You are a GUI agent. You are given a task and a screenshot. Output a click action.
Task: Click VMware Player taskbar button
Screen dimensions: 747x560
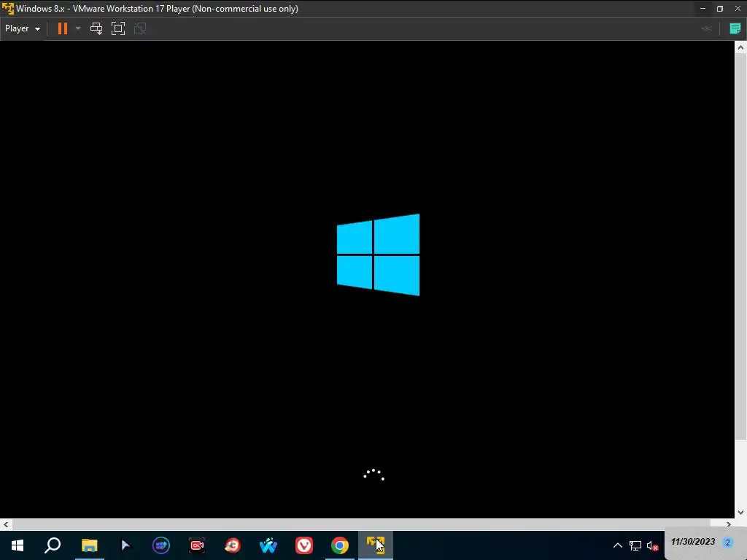click(x=376, y=545)
